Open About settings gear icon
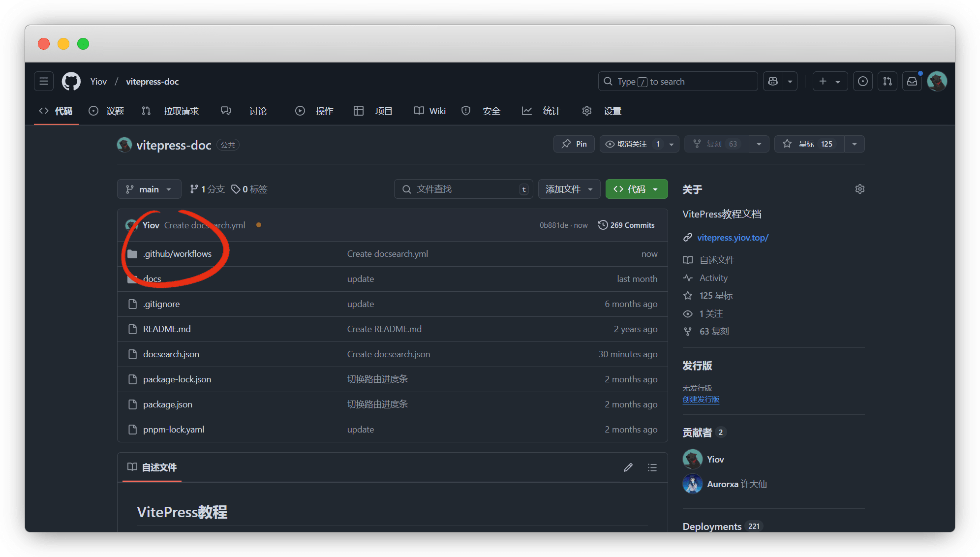This screenshot has height=557, width=980. coord(859,189)
